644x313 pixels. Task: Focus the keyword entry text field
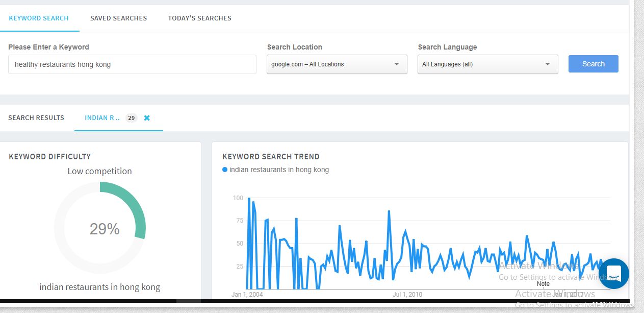(132, 64)
